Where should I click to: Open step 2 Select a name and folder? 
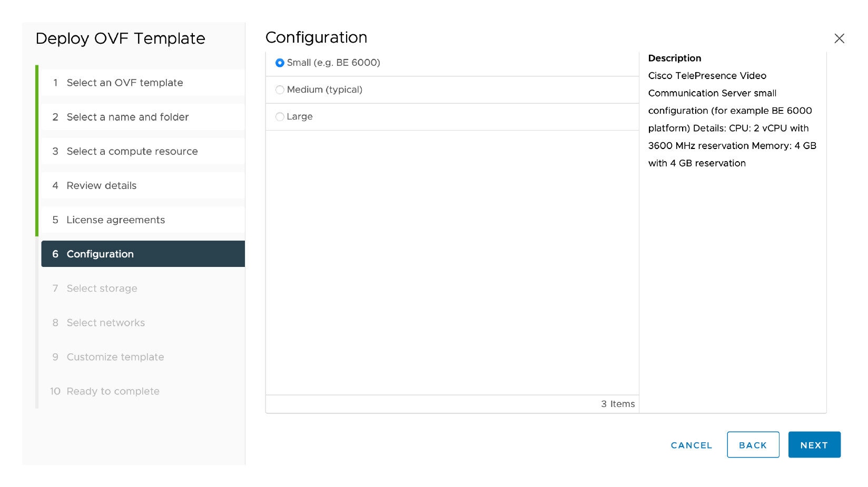click(127, 117)
